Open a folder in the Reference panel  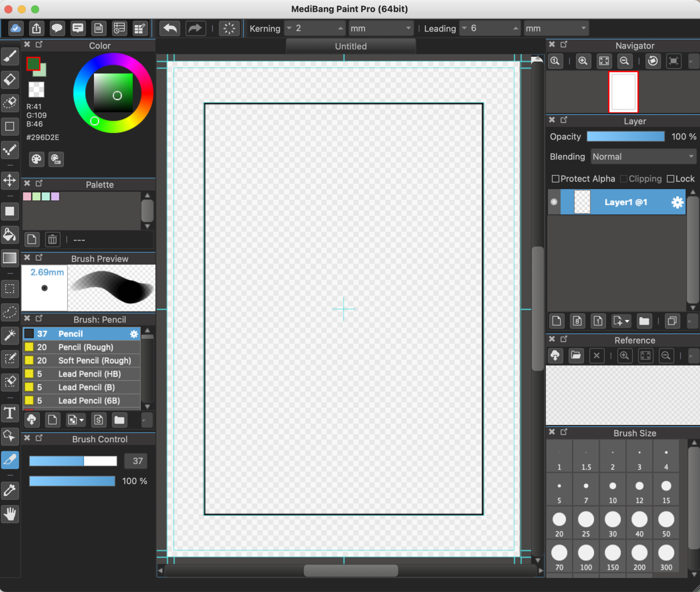tap(576, 356)
